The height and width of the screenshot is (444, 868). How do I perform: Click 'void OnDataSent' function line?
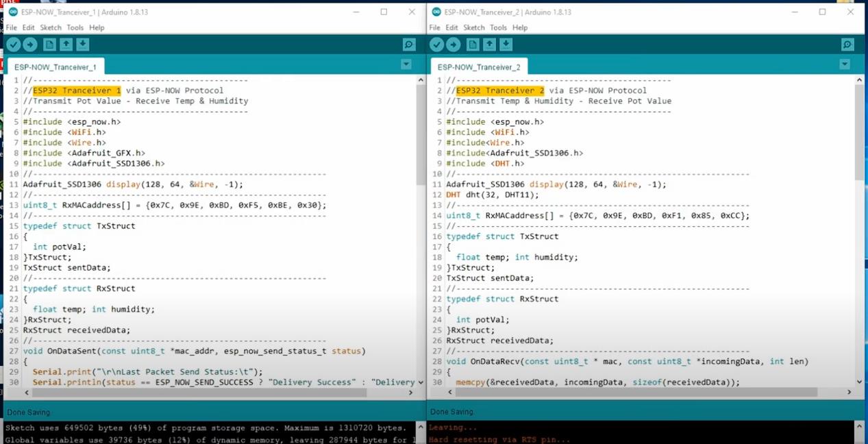[x=195, y=351]
